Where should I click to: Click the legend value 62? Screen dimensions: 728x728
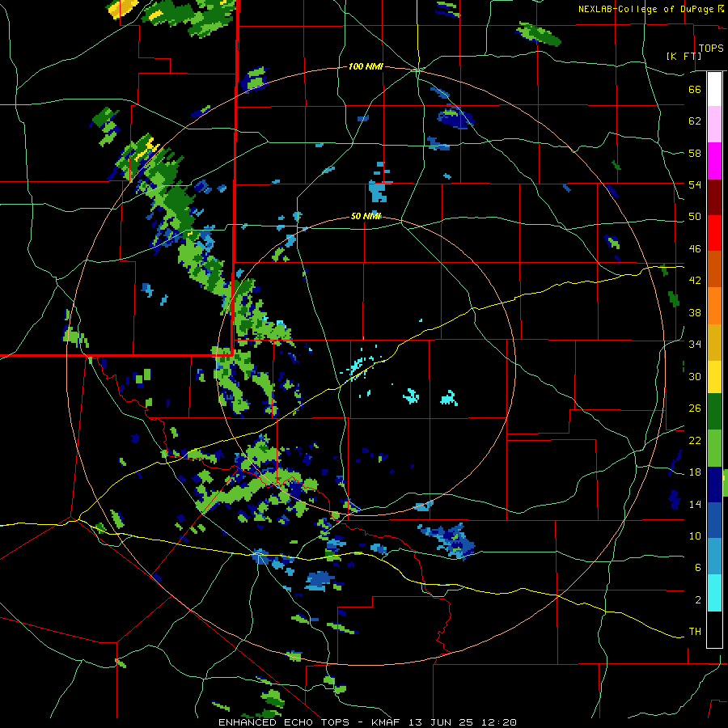coord(695,121)
